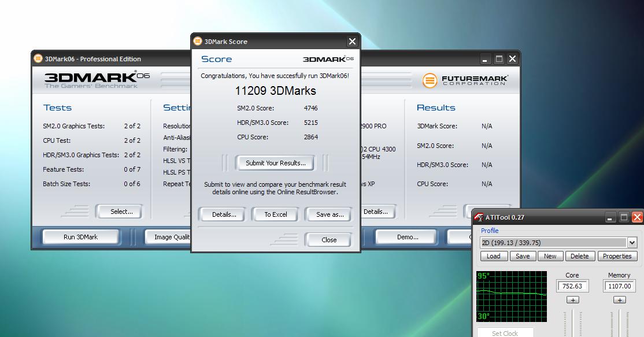The image size is (644, 337).
Task: Click the 3DMark06 main window title icon
Action: click(x=38, y=59)
